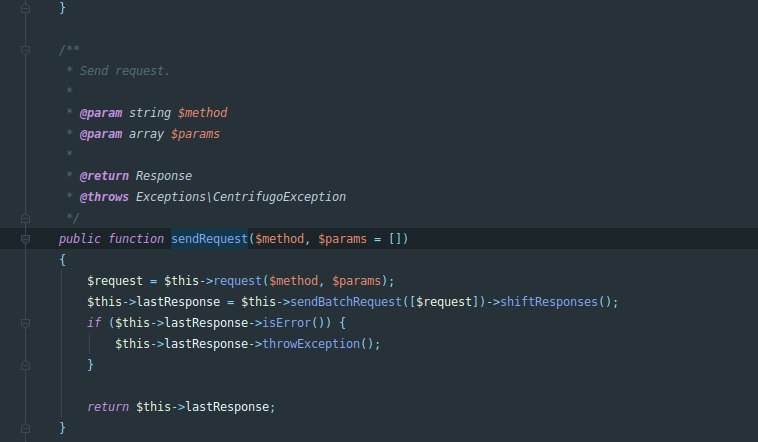Screen dimensions: 758x442
Task: Click the @param tag on the array $params line
Action: click(101, 134)
